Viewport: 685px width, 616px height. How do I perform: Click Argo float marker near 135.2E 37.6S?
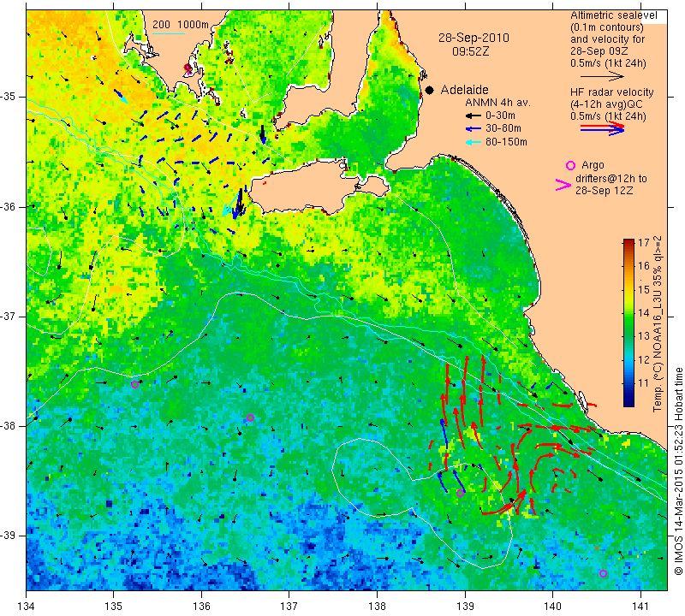(x=135, y=385)
